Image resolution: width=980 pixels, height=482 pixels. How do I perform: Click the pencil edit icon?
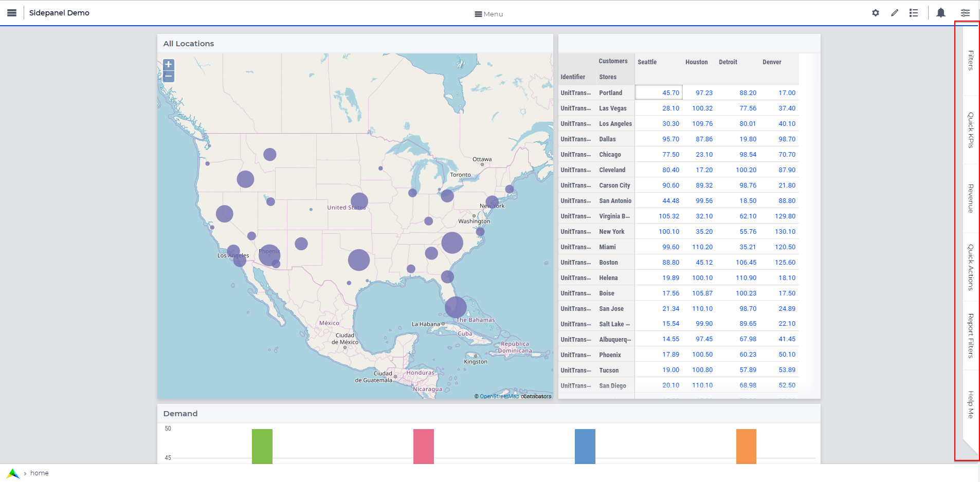coord(895,13)
